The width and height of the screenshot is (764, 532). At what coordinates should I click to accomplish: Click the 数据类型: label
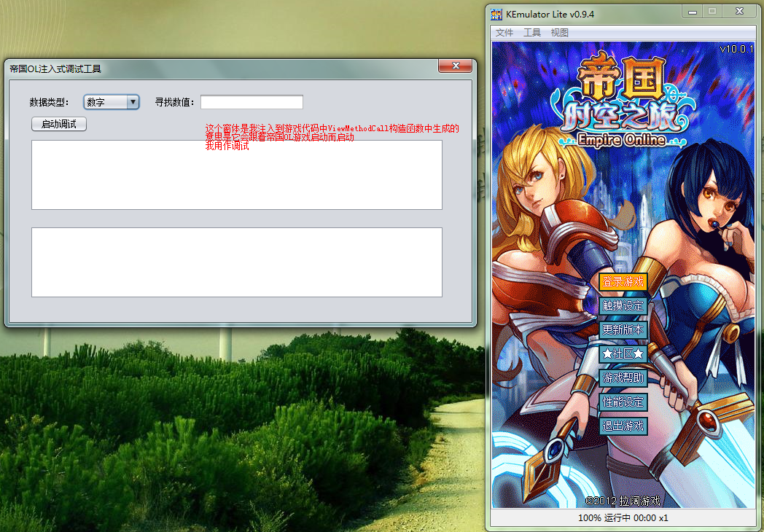coord(50,102)
